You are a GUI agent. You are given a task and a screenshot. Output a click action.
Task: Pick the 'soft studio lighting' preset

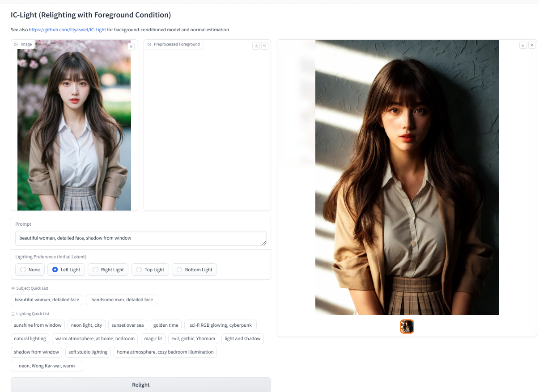(88, 352)
